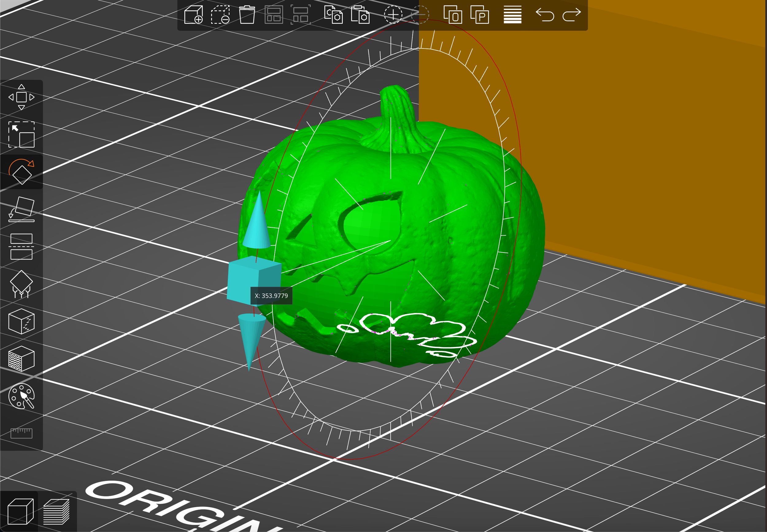This screenshot has height=532, width=767.
Task: Open the Seam painting tool
Action: (x=21, y=321)
